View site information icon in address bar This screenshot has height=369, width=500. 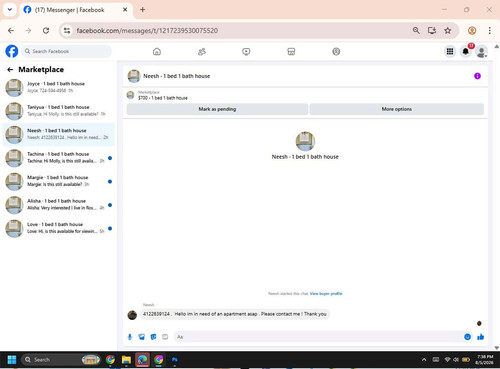67,31
